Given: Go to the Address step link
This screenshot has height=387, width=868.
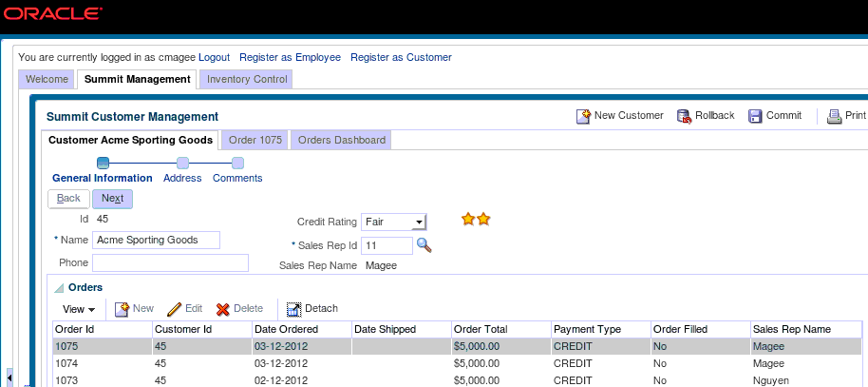Looking at the screenshot, I should [182, 178].
